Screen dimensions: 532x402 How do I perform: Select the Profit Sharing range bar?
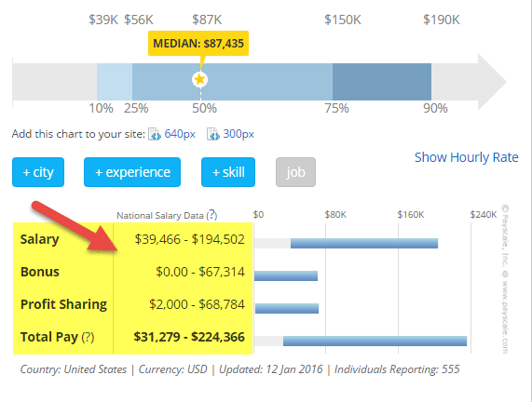tap(287, 308)
